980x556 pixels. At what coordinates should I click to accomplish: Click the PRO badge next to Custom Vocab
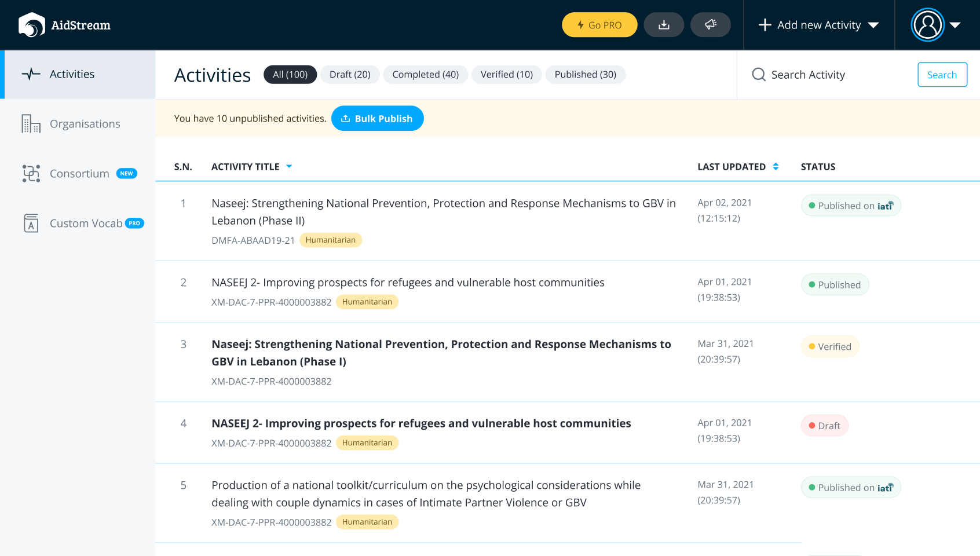click(134, 224)
